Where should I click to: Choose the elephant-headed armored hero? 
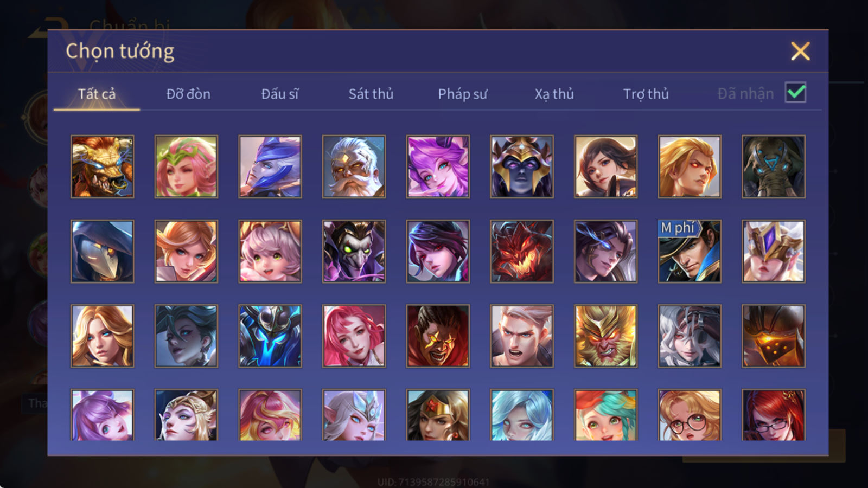(773, 166)
